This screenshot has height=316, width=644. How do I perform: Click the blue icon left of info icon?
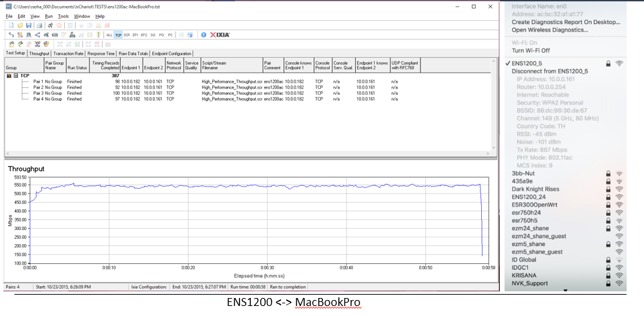(x=190, y=35)
